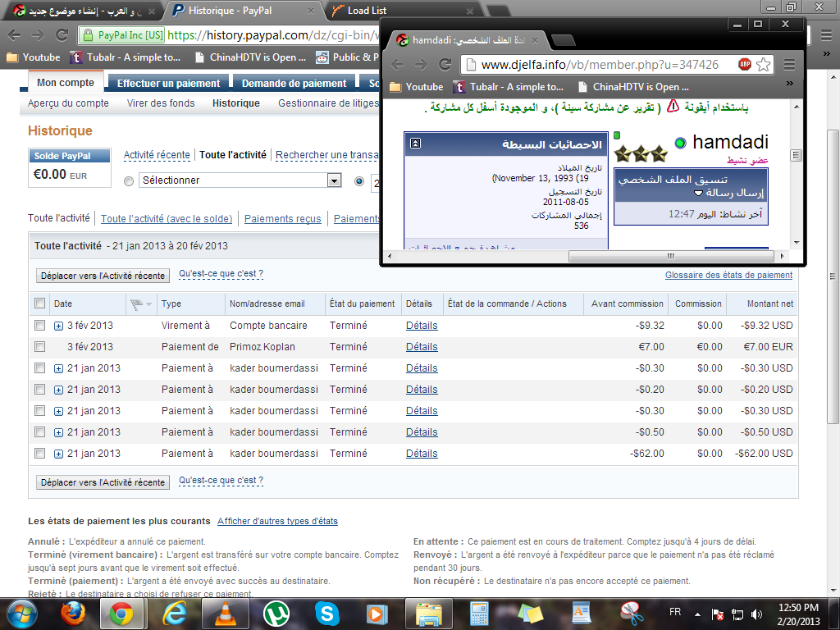The image size is (840, 630).
Task: Check the box for the -$0.20 payment row
Action: pos(39,390)
